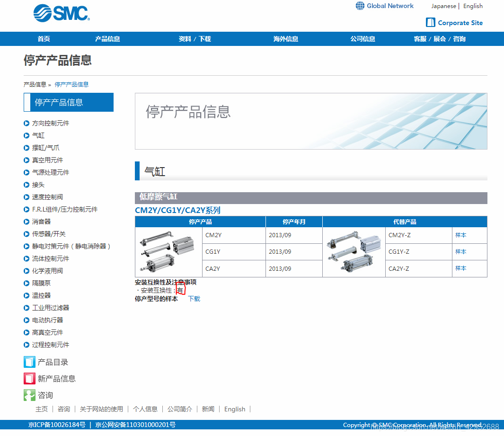
Task: Click the arrow icon beside 温控器
Action: pos(27,295)
